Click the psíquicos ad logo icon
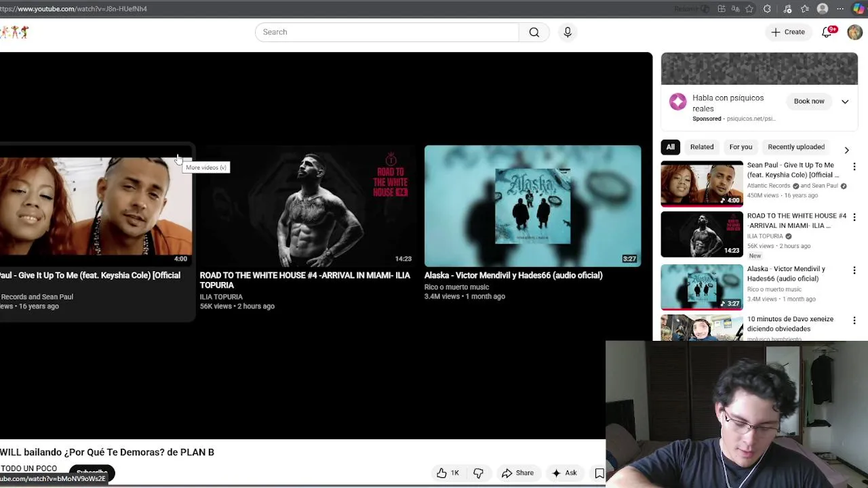Image resolution: width=868 pixels, height=488 pixels. (x=677, y=102)
